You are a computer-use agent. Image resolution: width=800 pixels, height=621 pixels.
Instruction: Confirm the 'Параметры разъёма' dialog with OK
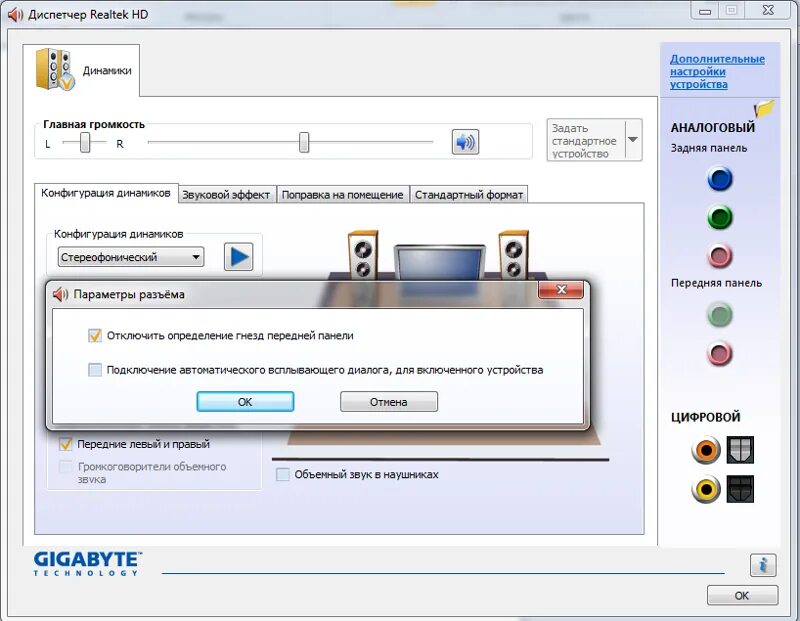pyautogui.click(x=245, y=402)
